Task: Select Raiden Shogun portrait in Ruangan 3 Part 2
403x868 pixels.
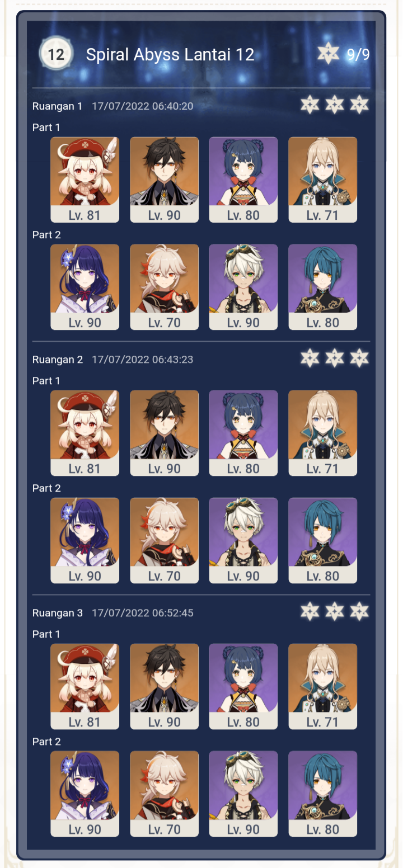Action: (x=85, y=794)
